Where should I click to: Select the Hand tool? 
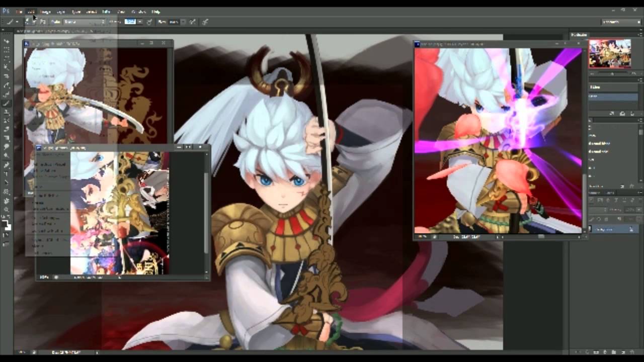7,201
